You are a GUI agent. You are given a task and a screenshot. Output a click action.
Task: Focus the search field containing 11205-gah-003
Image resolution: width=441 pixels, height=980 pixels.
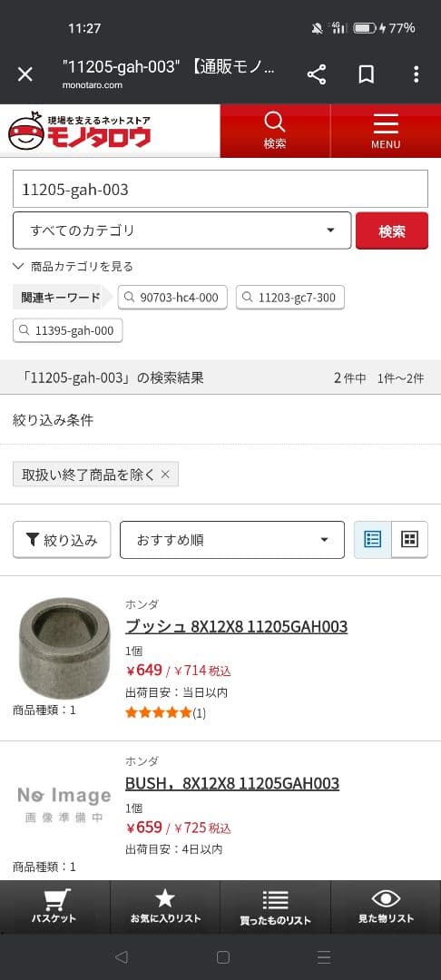coord(220,189)
